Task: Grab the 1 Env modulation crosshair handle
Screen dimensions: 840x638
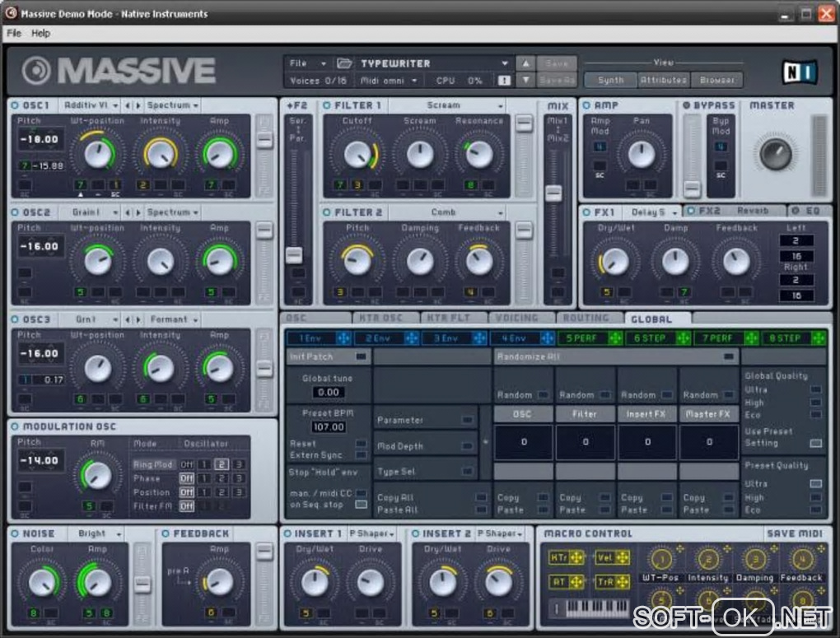Action: (x=343, y=338)
